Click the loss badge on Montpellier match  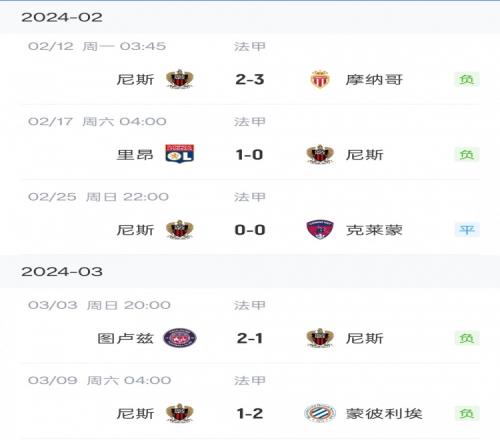pos(467,413)
